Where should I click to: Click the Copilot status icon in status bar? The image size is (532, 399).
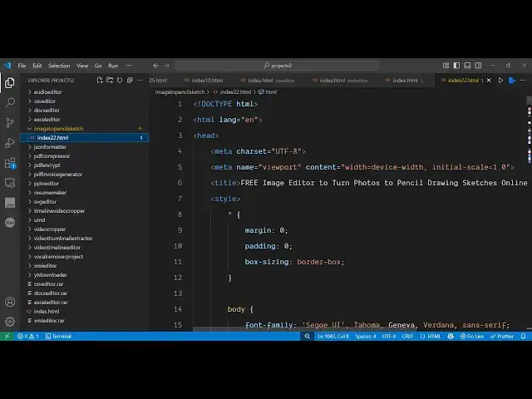click(451, 336)
